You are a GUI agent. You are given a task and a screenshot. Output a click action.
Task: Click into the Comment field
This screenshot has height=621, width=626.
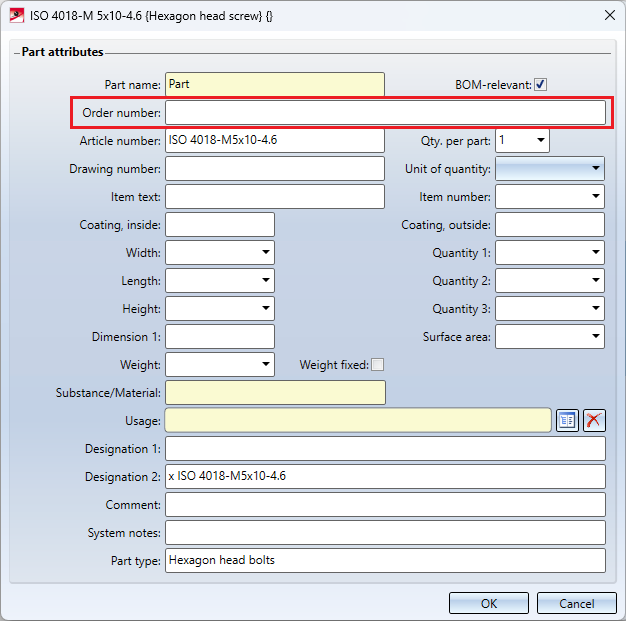pos(385,504)
